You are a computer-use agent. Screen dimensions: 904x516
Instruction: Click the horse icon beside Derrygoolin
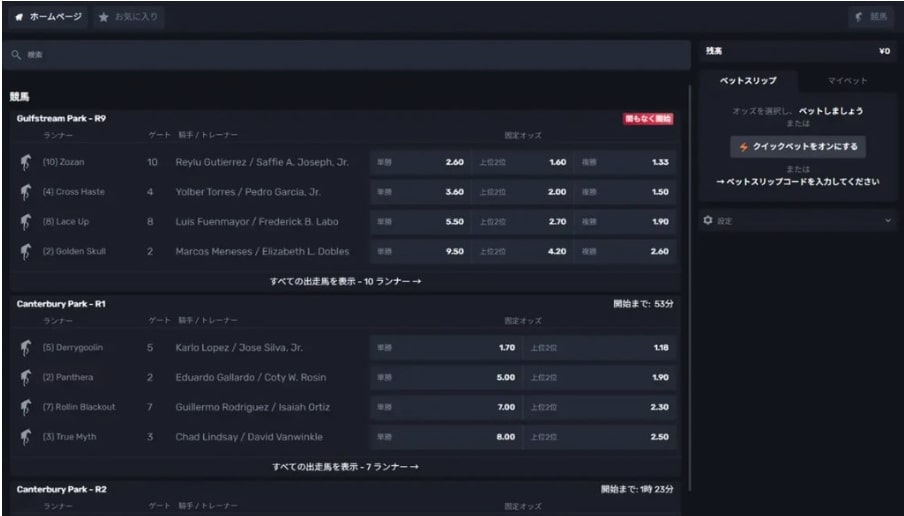pyautogui.click(x=25, y=348)
